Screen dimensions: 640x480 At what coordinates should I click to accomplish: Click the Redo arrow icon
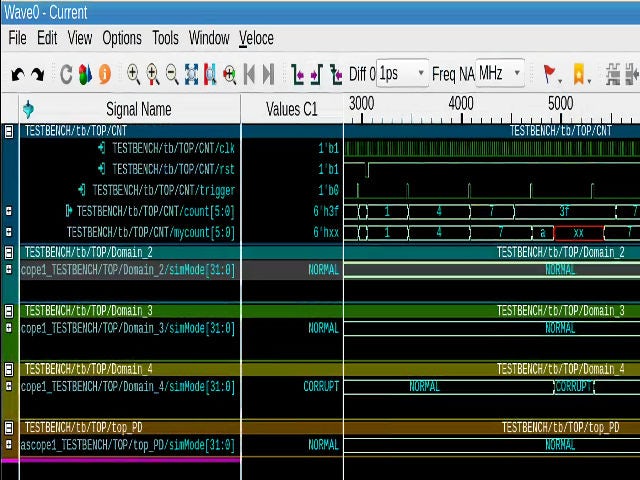click(x=38, y=75)
